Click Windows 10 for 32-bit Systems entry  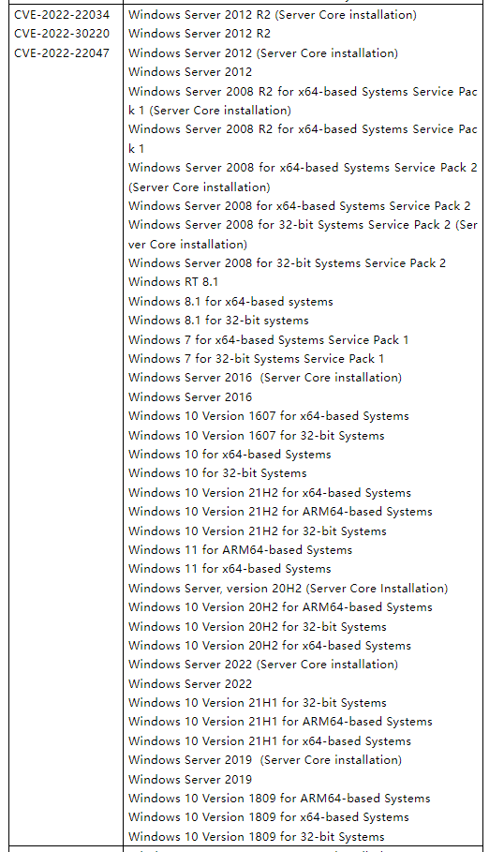tap(217, 473)
